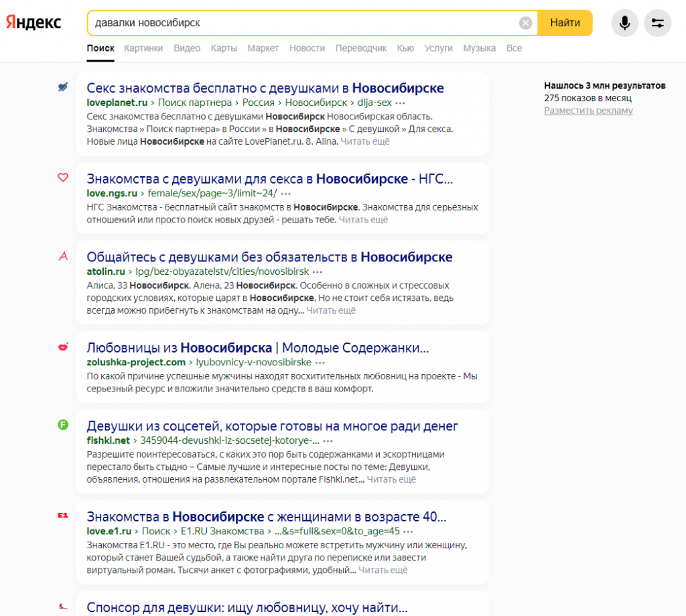Viewport: 686px width, 616px height.
Task: Open the Общайтесь с девушками без обязательств result
Action: [x=269, y=257]
